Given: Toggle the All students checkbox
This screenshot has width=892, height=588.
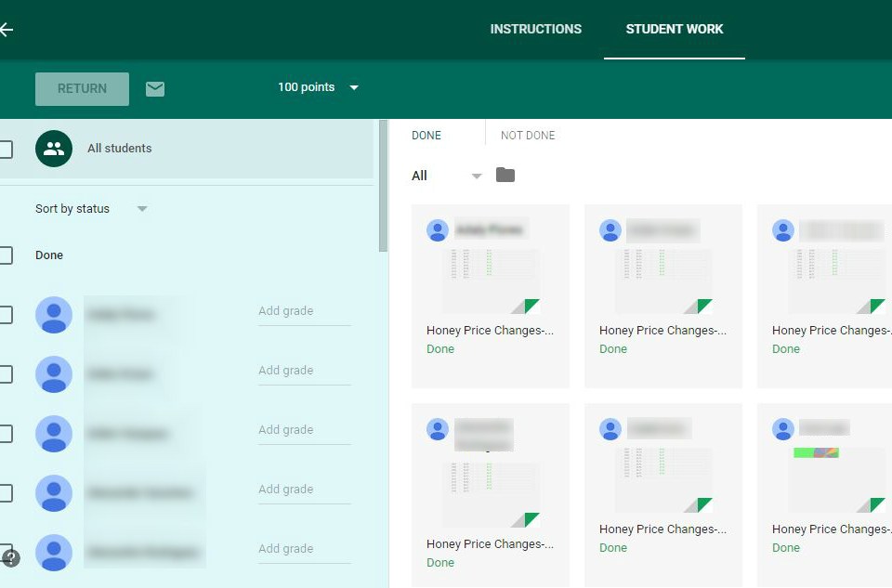Looking at the screenshot, I should [x=6, y=149].
